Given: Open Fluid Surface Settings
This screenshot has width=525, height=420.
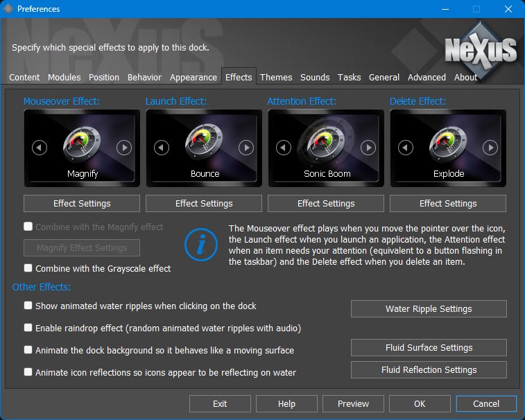Looking at the screenshot, I should click(429, 347).
